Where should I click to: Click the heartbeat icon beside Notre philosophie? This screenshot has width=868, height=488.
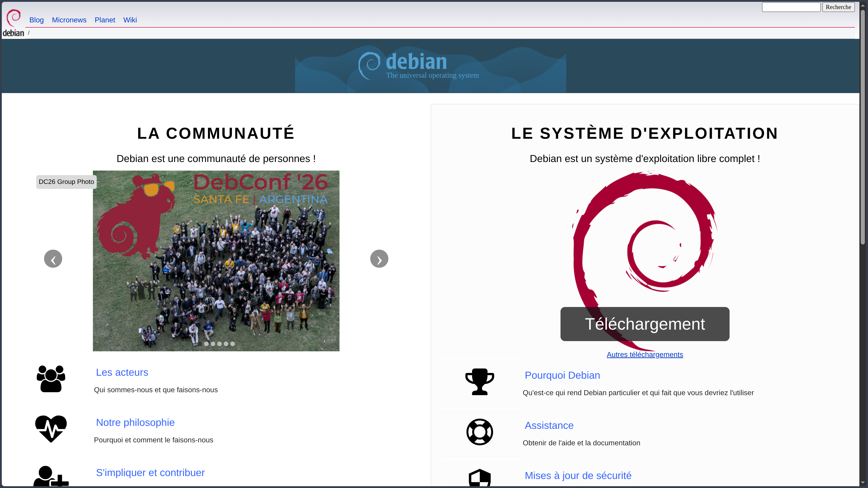pyautogui.click(x=51, y=429)
